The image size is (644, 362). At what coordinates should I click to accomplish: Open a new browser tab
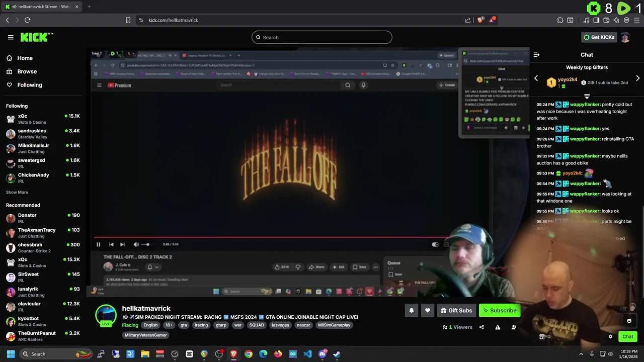click(x=89, y=7)
